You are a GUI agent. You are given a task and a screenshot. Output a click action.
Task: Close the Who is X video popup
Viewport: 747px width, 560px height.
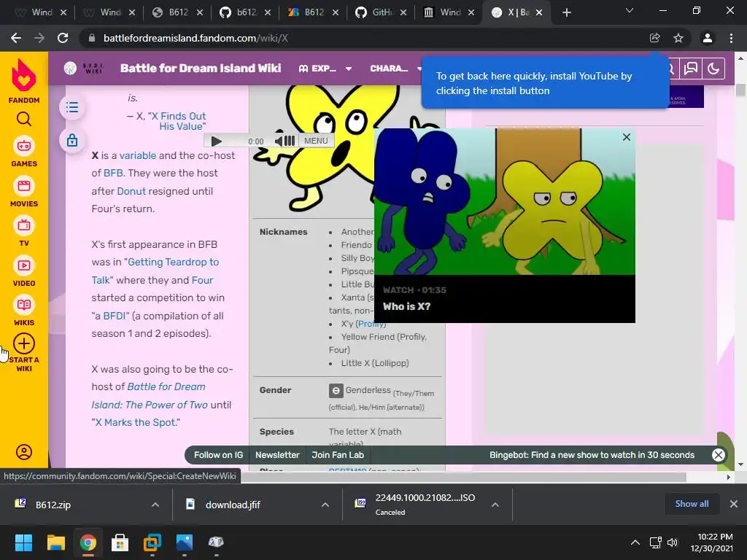627,137
